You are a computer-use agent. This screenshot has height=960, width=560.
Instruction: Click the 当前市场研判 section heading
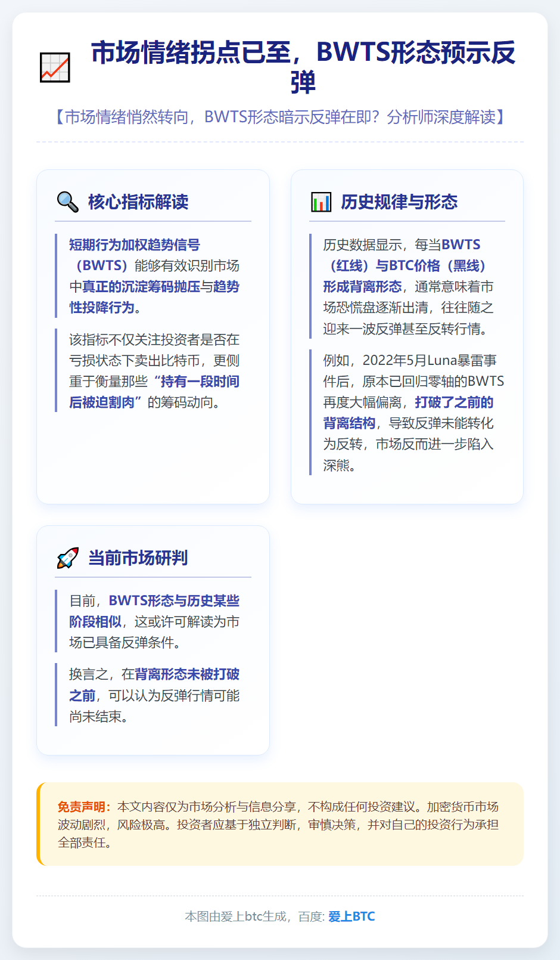(x=138, y=558)
